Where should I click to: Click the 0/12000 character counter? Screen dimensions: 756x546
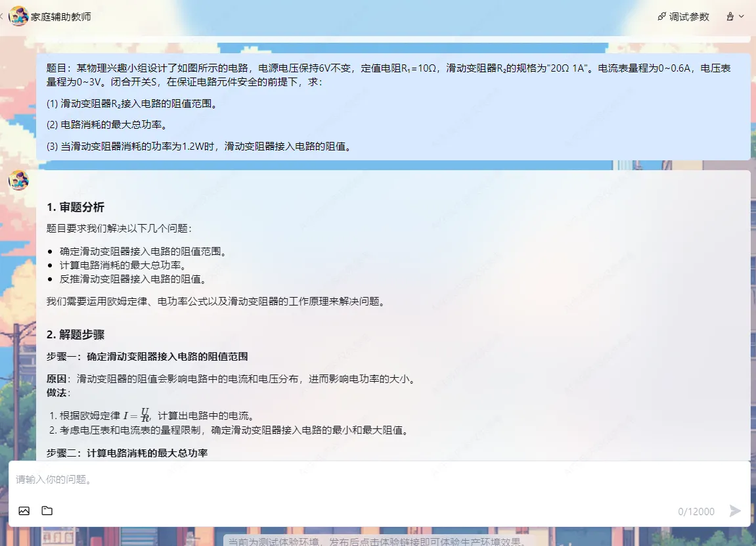(696, 511)
